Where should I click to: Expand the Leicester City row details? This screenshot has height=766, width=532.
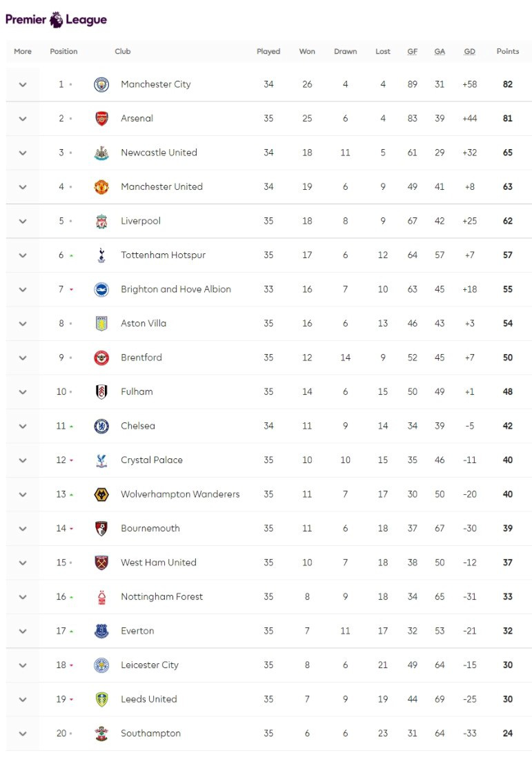(x=23, y=665)
